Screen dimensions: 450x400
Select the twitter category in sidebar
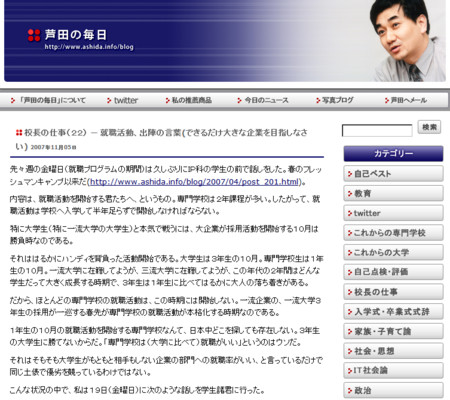(393, 213)
